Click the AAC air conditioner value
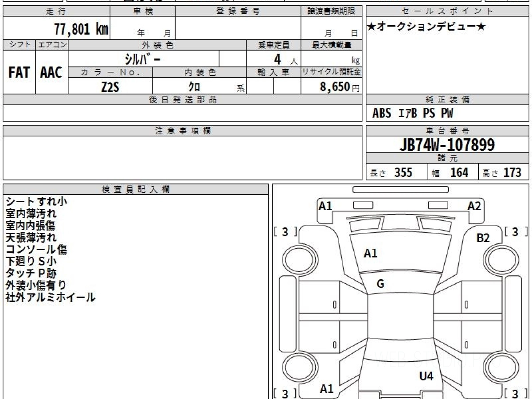The width and height of the screenshot is (532, 399). tap(52, 72)
